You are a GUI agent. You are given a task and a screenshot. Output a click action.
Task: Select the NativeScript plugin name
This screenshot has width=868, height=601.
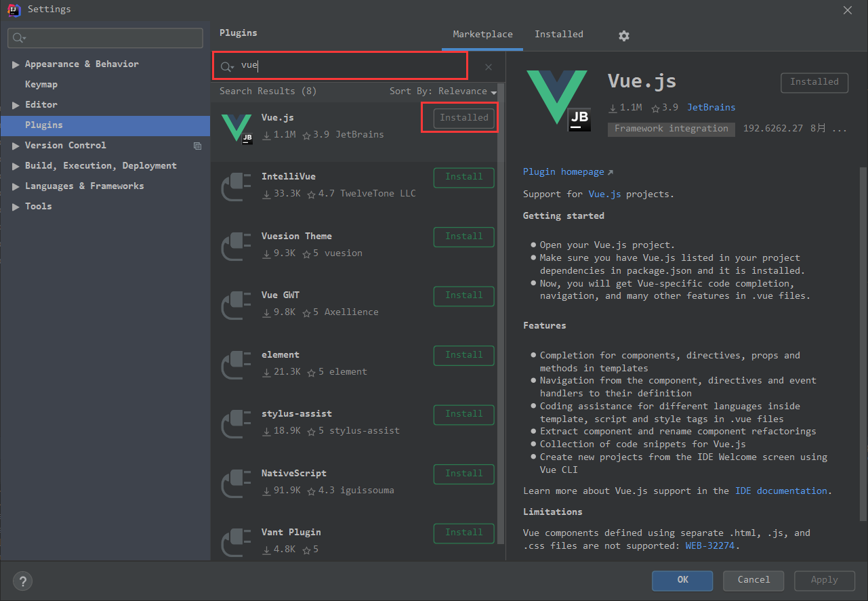294,474
